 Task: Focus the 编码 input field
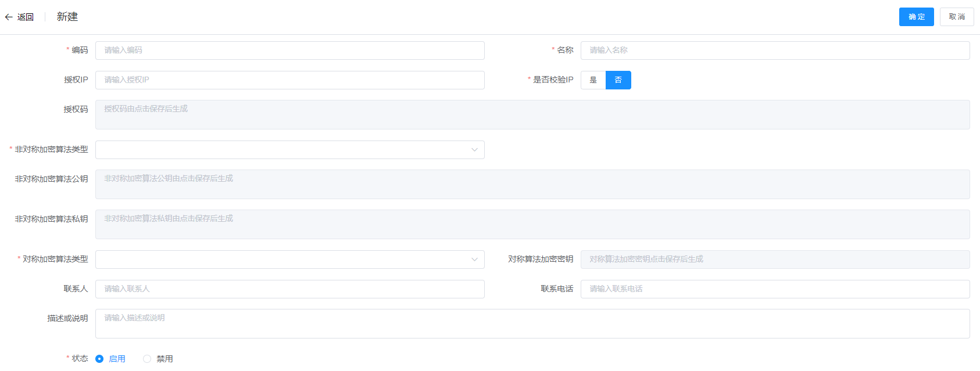289,51
